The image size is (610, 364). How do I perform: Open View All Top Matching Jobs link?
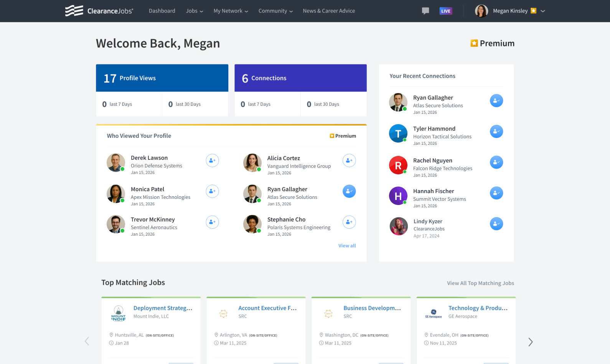point(480,283)
